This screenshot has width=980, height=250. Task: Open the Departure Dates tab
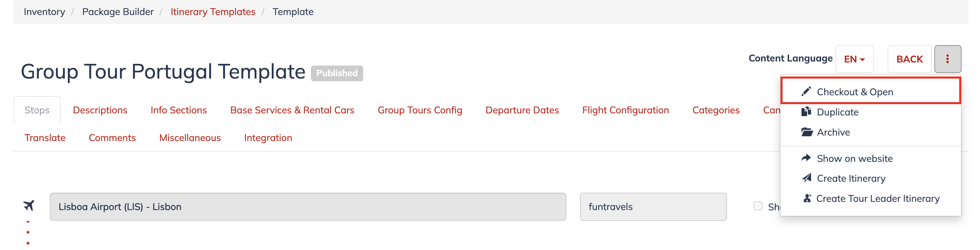[x=522, y=110]
